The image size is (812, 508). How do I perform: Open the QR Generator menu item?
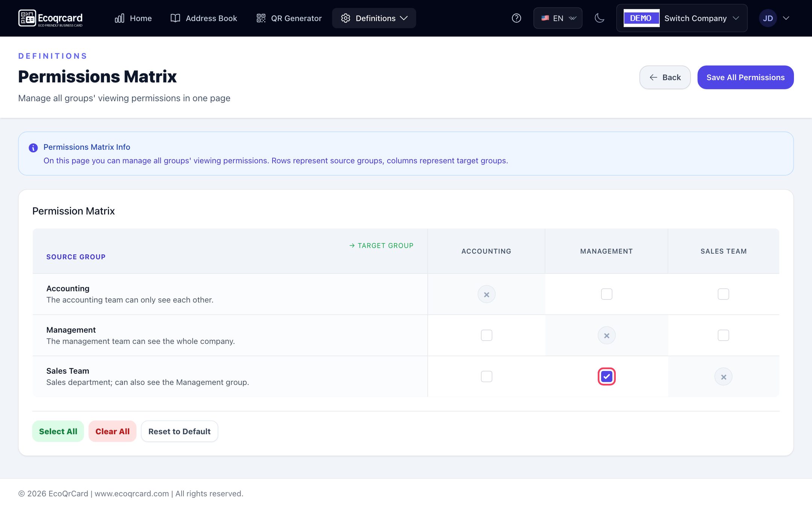289,18
